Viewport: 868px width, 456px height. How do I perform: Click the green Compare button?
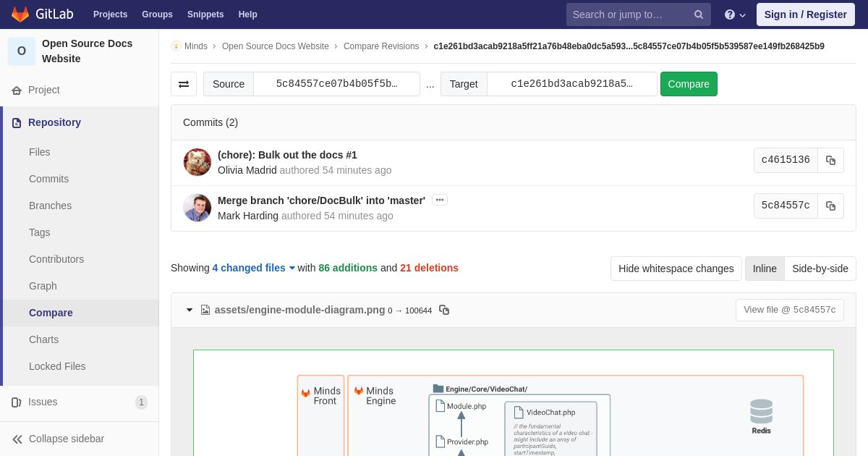689,84
